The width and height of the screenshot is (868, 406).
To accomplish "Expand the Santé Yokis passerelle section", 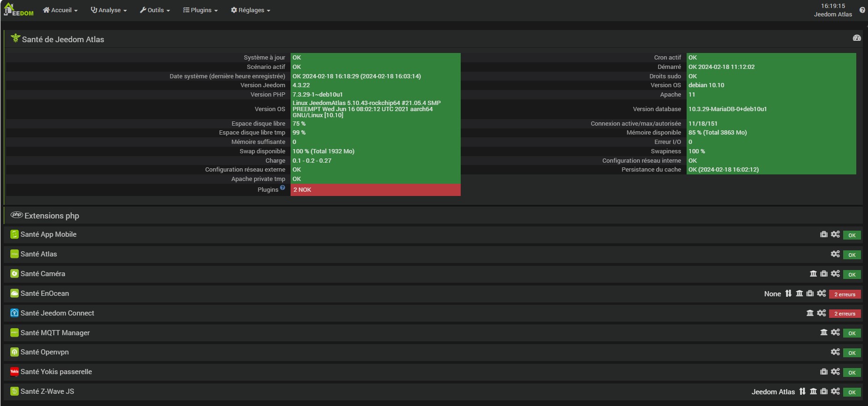I will tap(56, 372).
